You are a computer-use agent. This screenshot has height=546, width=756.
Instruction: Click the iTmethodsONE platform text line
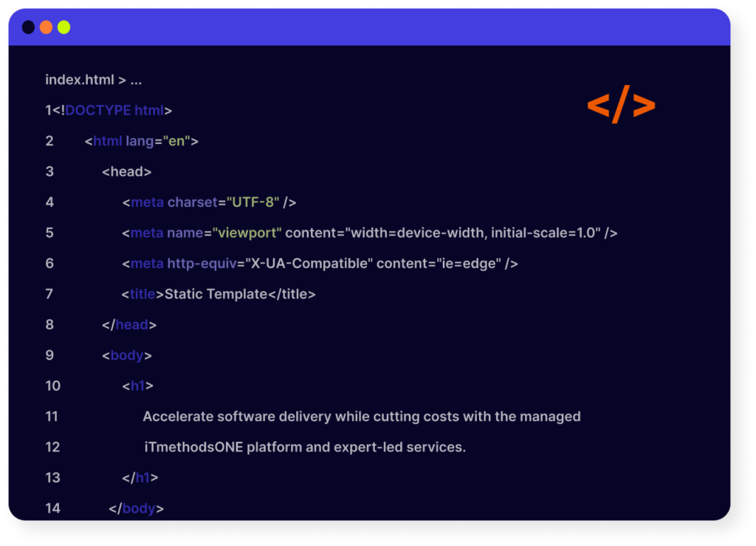tap(305, 447)
